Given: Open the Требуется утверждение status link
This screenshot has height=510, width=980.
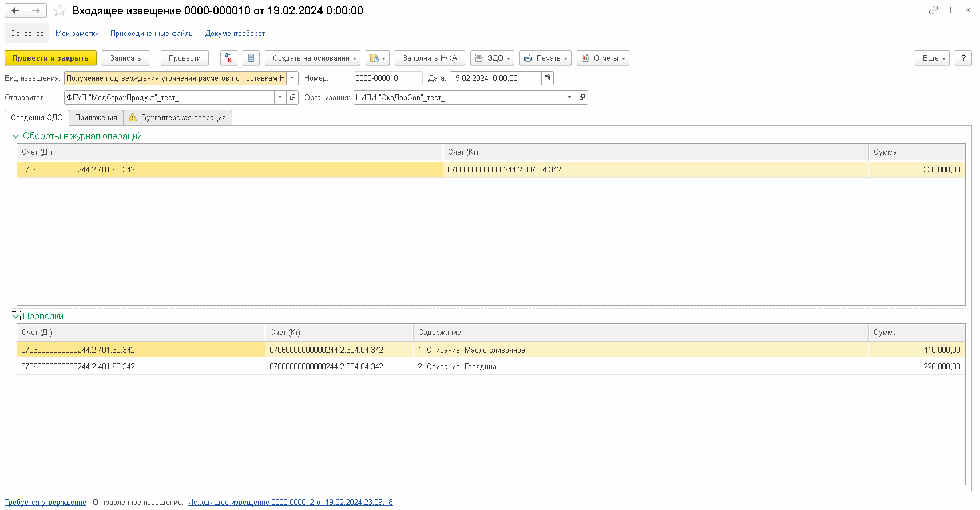Looking at the screenshot, I should click(x=46, y=502).
